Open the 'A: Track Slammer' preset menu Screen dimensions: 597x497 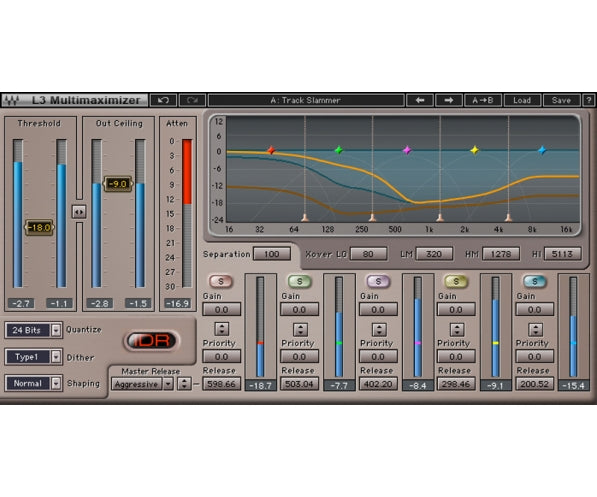pyautogui.click(x=306, y=100)
